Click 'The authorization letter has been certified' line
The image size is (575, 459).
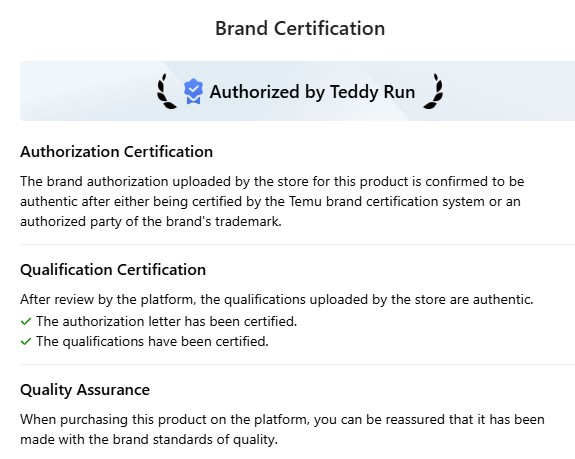(x=166, y=322)
